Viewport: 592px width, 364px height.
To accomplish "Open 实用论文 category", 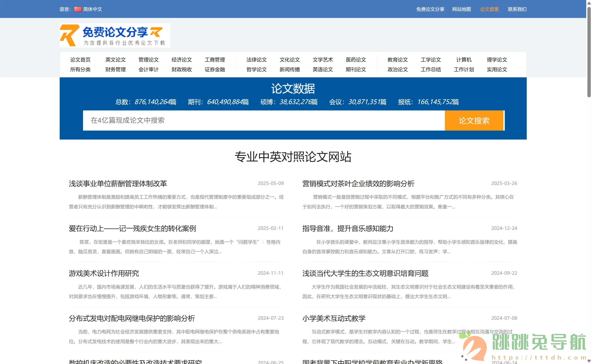I will (x=497, y=69).
